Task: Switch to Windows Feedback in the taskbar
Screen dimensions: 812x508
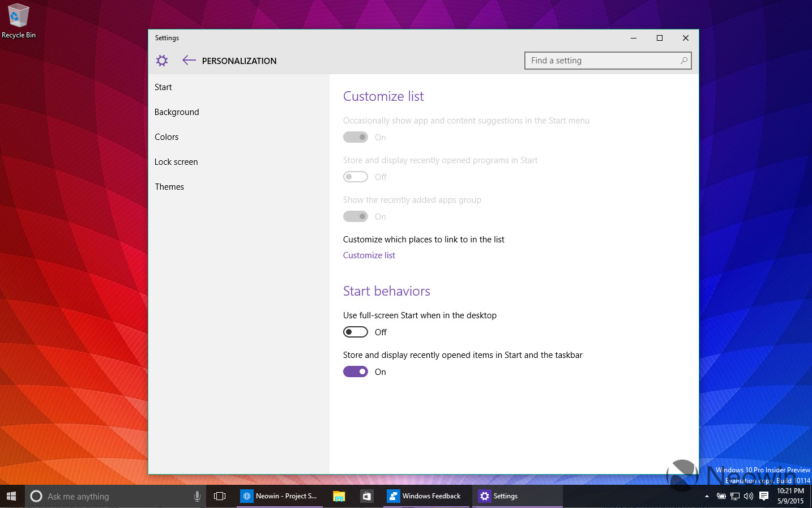Action: (426, 496)
